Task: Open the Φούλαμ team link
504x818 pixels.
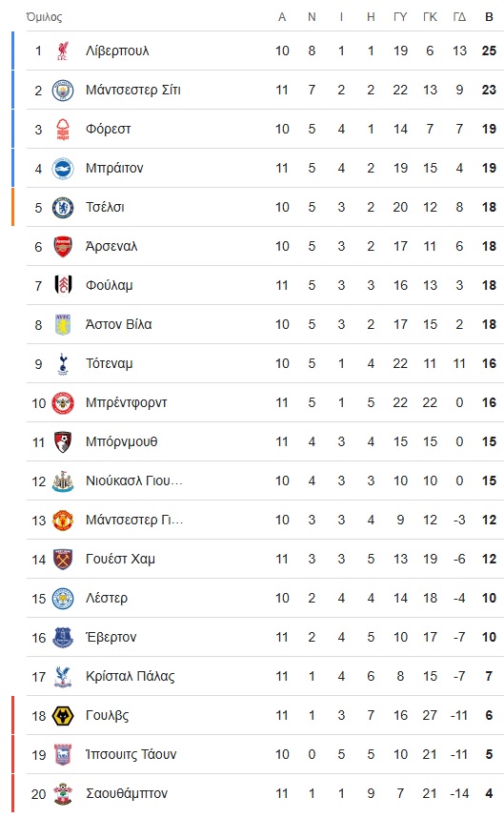Action: pyautogui.click(x=109, y=285)
